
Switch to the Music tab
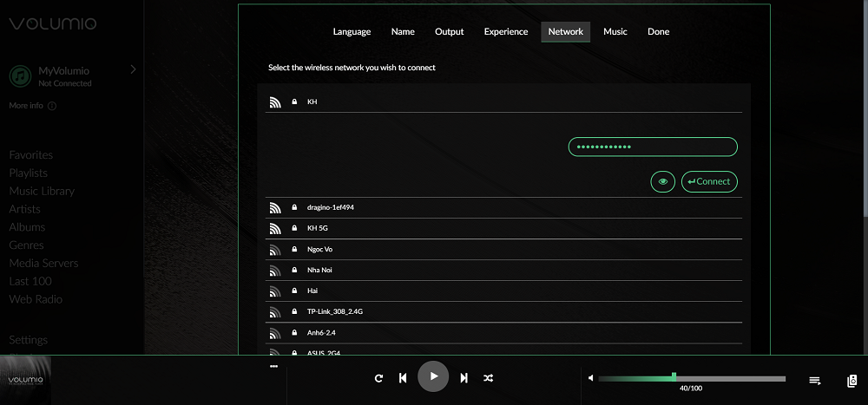tap(615, 31)
